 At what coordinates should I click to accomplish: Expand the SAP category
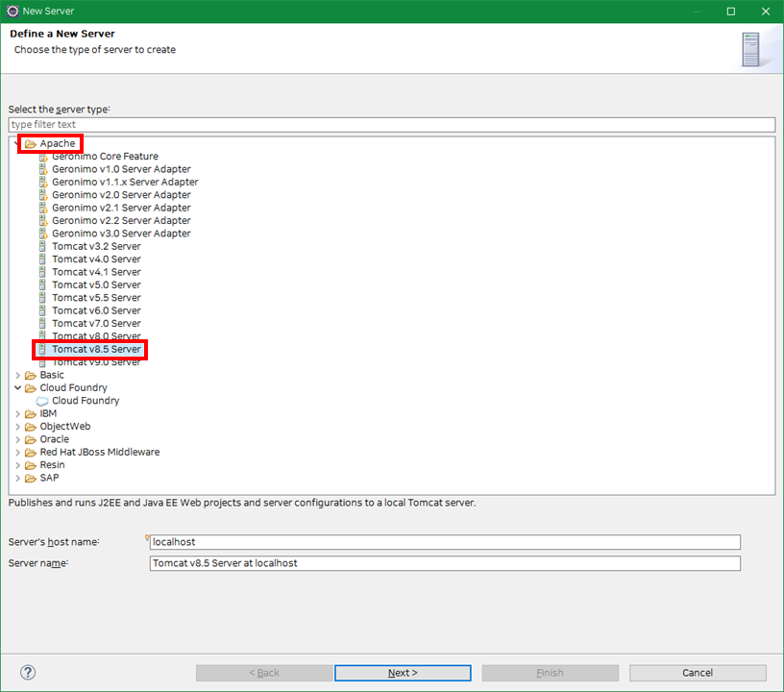pos(18,478)
